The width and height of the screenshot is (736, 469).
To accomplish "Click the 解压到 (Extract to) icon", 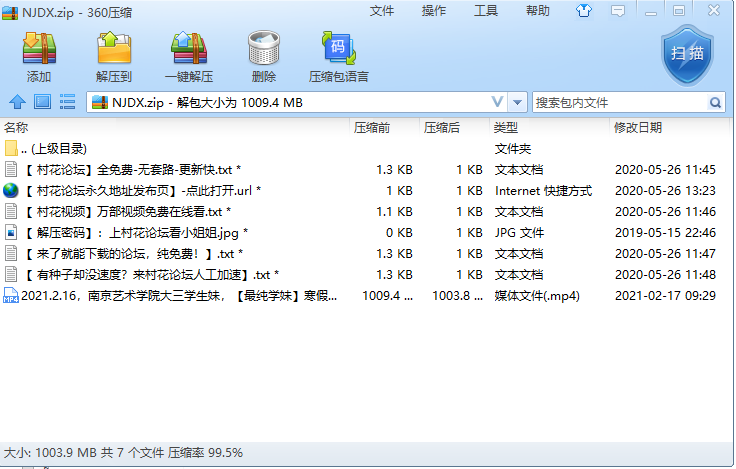I will [x=114, y=56].
